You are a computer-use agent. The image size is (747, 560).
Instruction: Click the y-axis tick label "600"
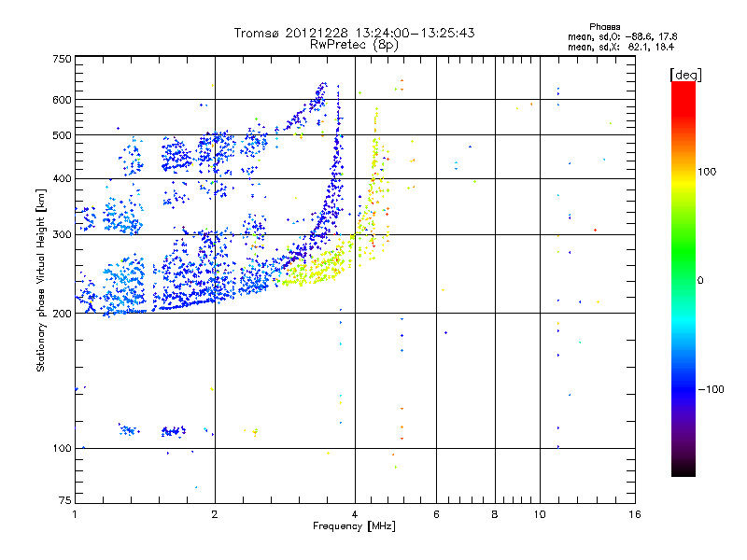pos(62,100)
